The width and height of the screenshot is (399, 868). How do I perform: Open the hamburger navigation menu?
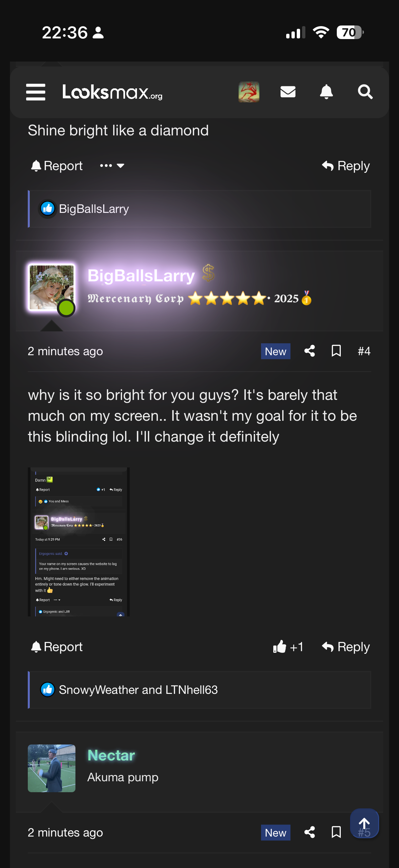tap(36, 92)
